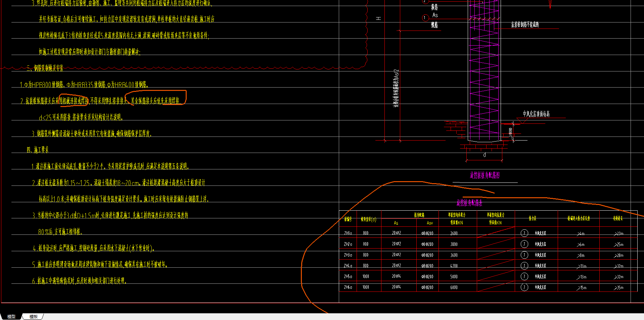Select the effective length value >25m
Screen dimensions: 644x320
click(619, 245)
